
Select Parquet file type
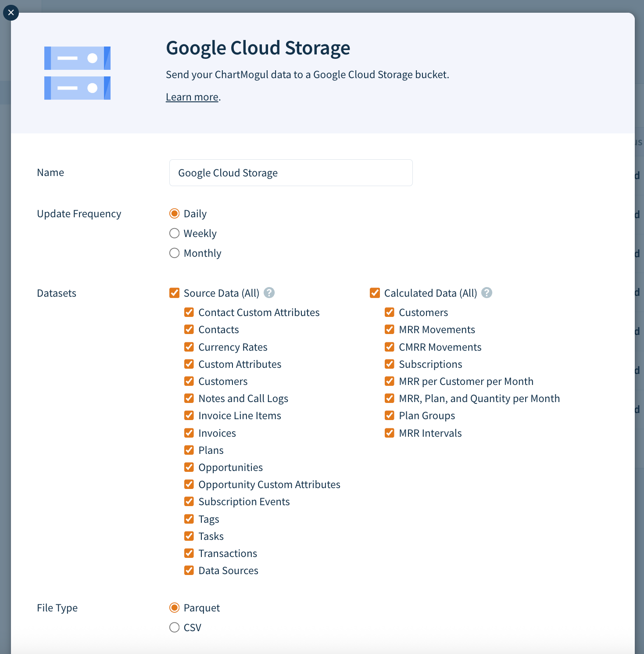pyautogui.click(x=175, y=608)
